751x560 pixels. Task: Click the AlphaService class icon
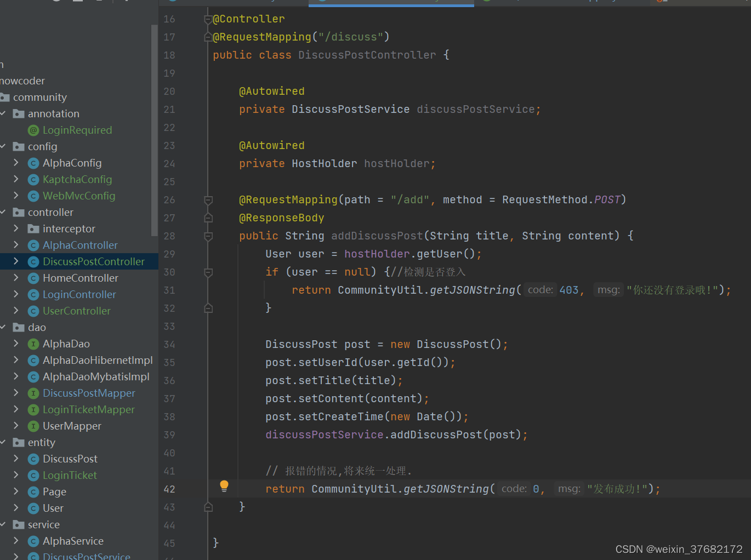pos(33,541)
